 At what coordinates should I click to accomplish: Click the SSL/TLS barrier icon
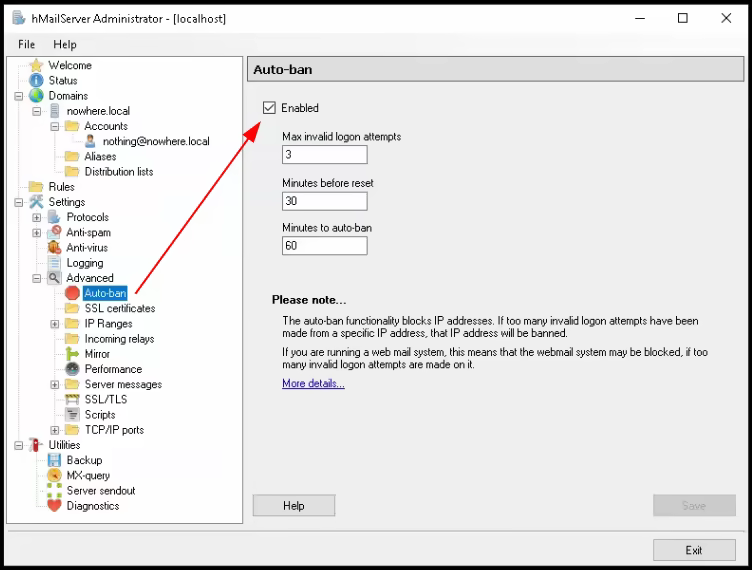tap(72, 399)
